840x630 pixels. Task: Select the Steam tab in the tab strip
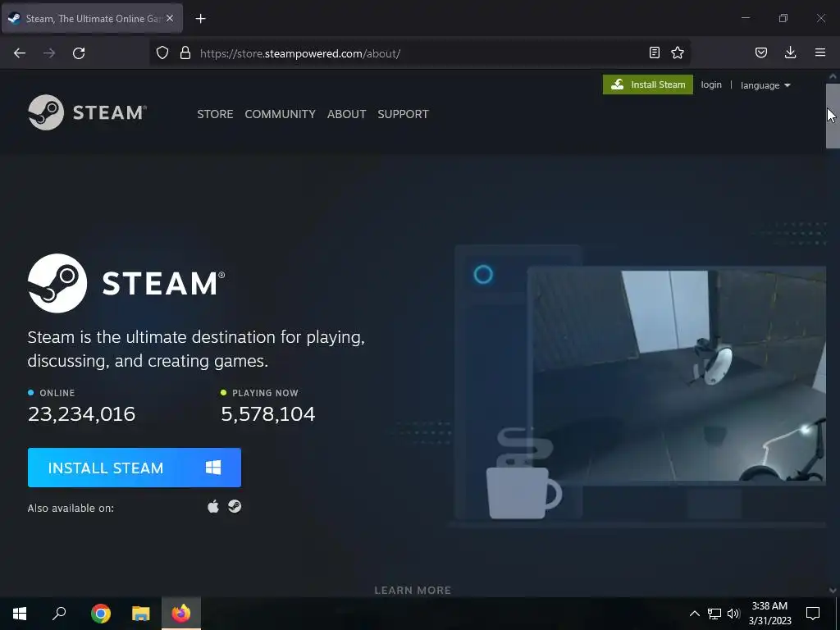[x=92, y=19]
